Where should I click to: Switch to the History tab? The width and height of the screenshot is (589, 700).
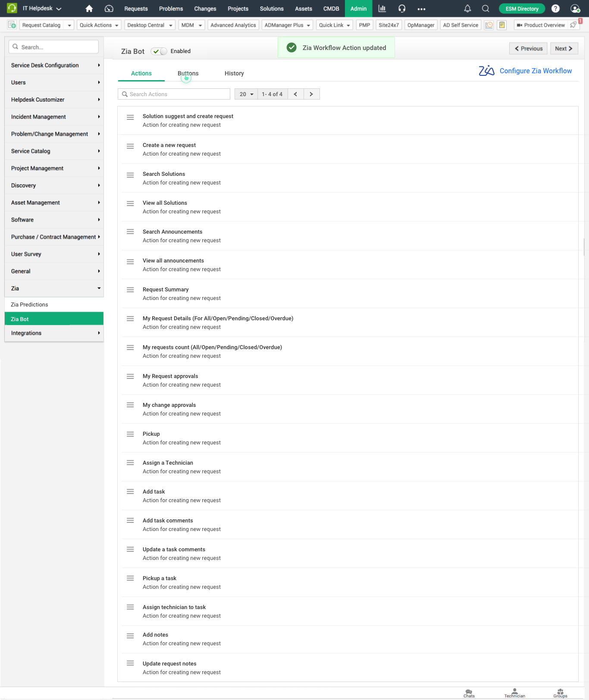(x=234, y=73)
